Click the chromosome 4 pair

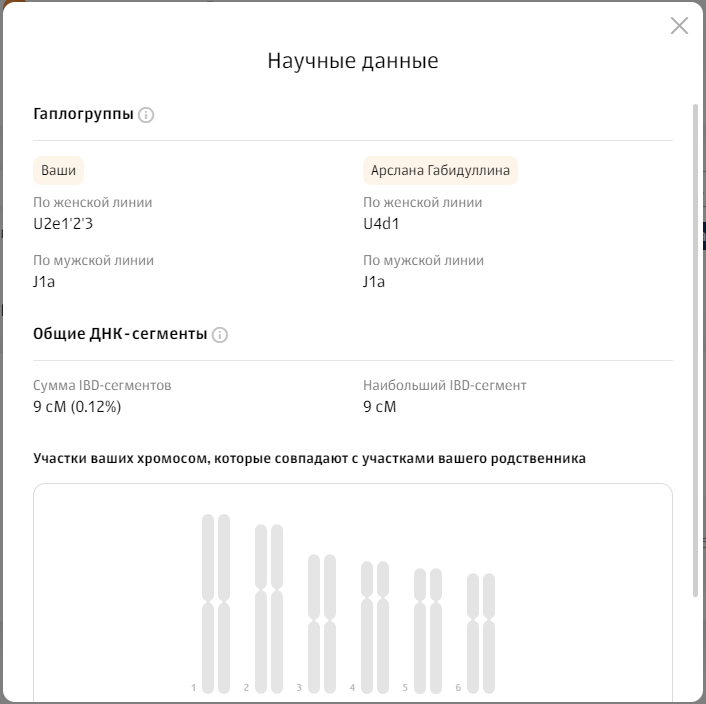point(374,626)
